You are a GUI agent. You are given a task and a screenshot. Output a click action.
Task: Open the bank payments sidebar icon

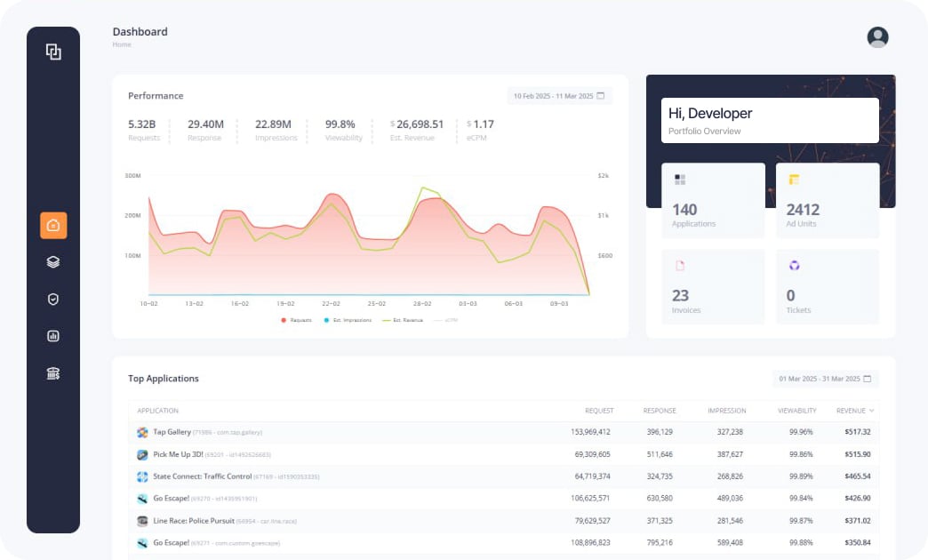tap(53, 373)
